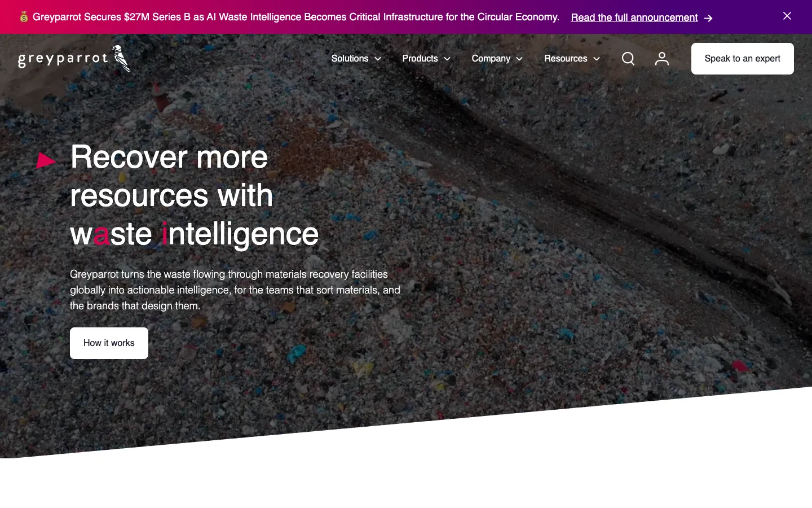812x508 pixels.
Task: Click the arrow after full announcement link
Action: (x=708, y=18)
